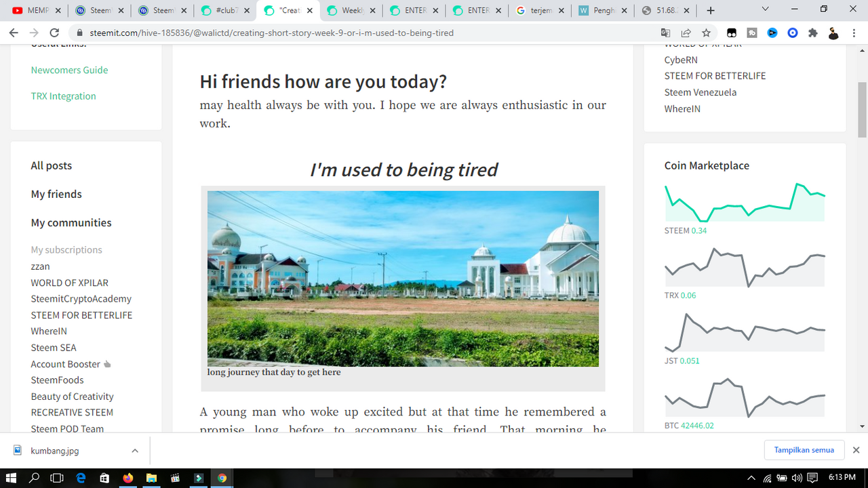Screen dimensions: 868x488
Task: Click the TRX price chart
Action: click(745, 267)
